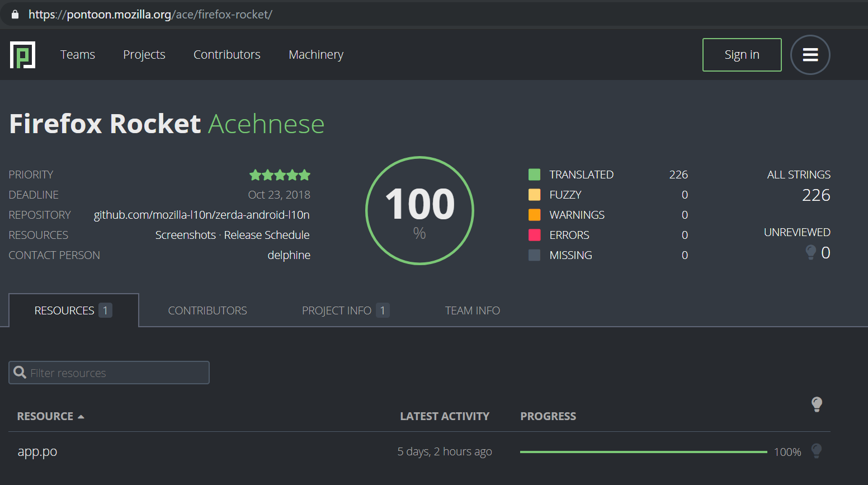Click the Filter resources input field
Screen dimensions: 868x485
pos(109,373)
